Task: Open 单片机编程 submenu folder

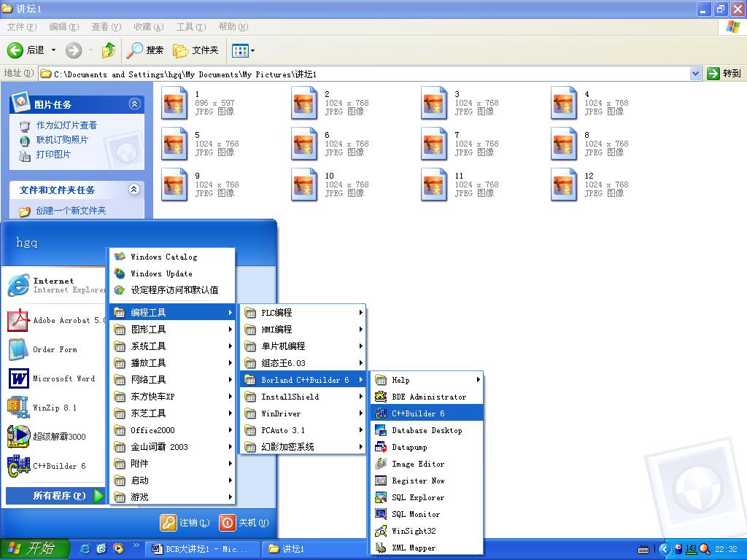Action: click(x=303, y=346)
